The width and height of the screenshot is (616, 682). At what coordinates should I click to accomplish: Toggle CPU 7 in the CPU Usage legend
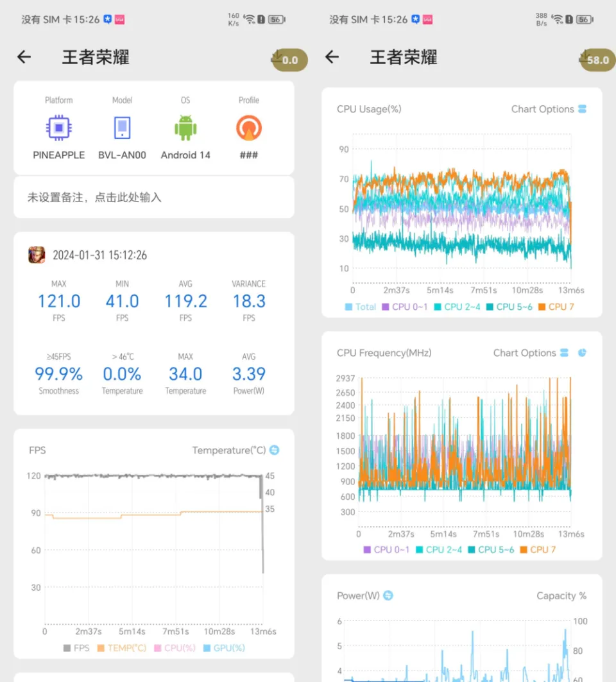point(556,307)
